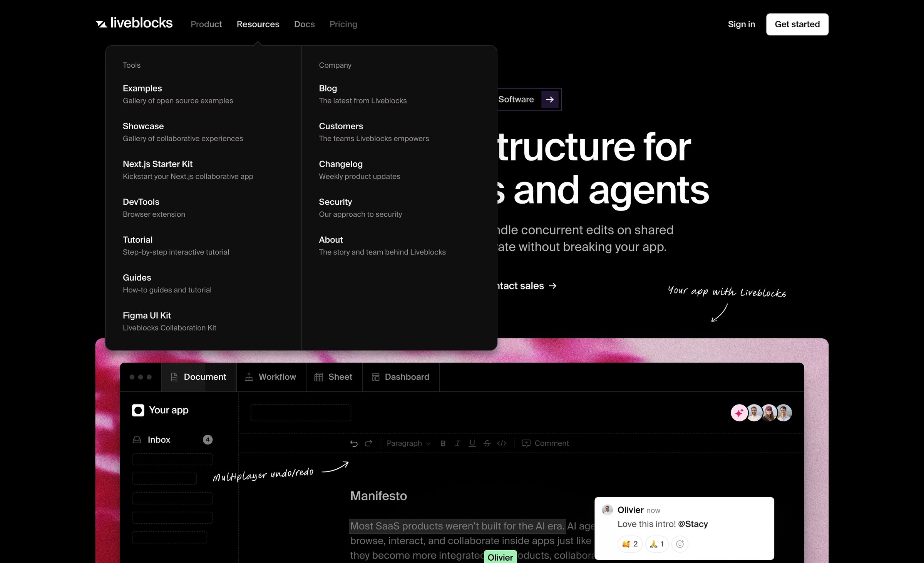924x563 pixels.
Task: Click the strikethrough icon in editor toolbar
Action: click(487, 443)
